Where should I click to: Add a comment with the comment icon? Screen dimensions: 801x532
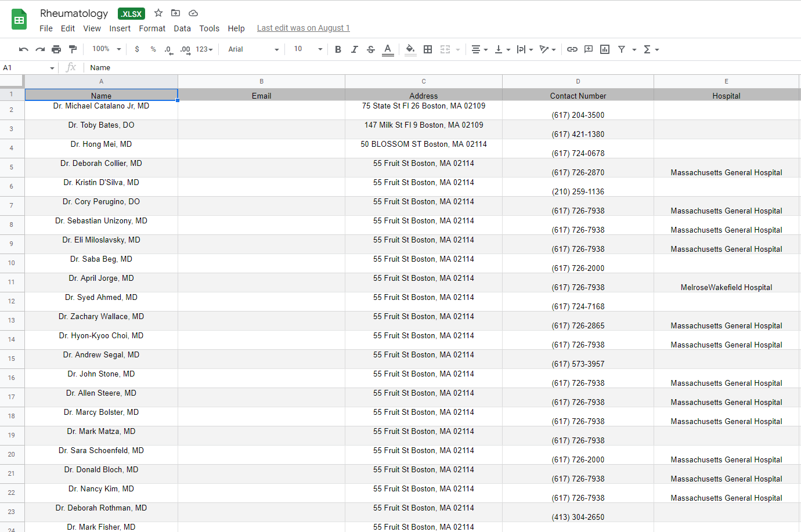point(589,49)
